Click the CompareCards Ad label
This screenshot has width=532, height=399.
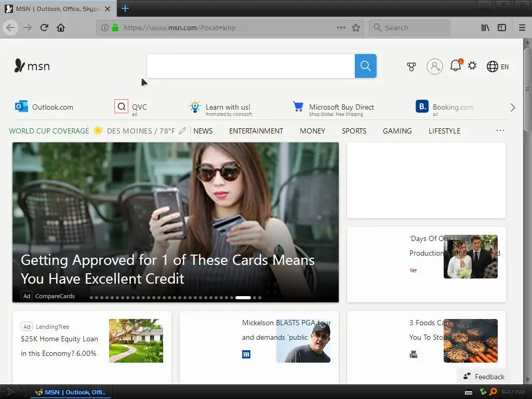click(48, 296)
